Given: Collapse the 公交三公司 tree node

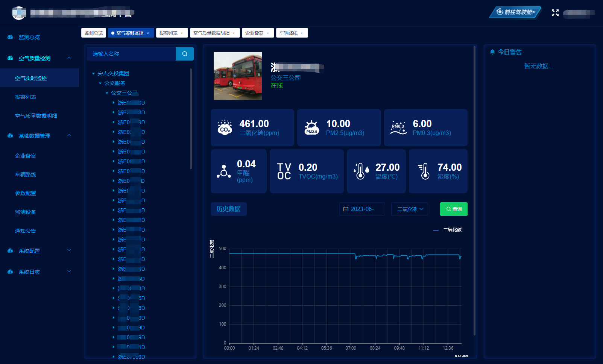Looking at the screenshot, I should [x=107, y=93].
